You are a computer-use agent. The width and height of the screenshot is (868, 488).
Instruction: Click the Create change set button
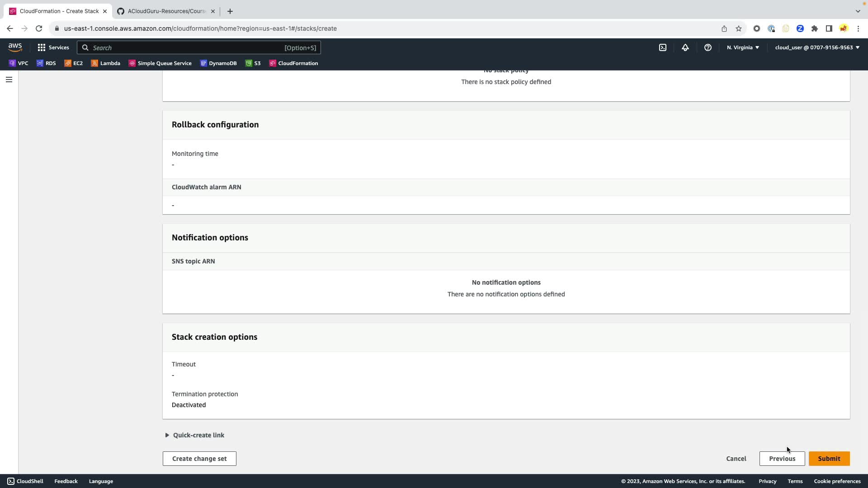pos(199,459)
